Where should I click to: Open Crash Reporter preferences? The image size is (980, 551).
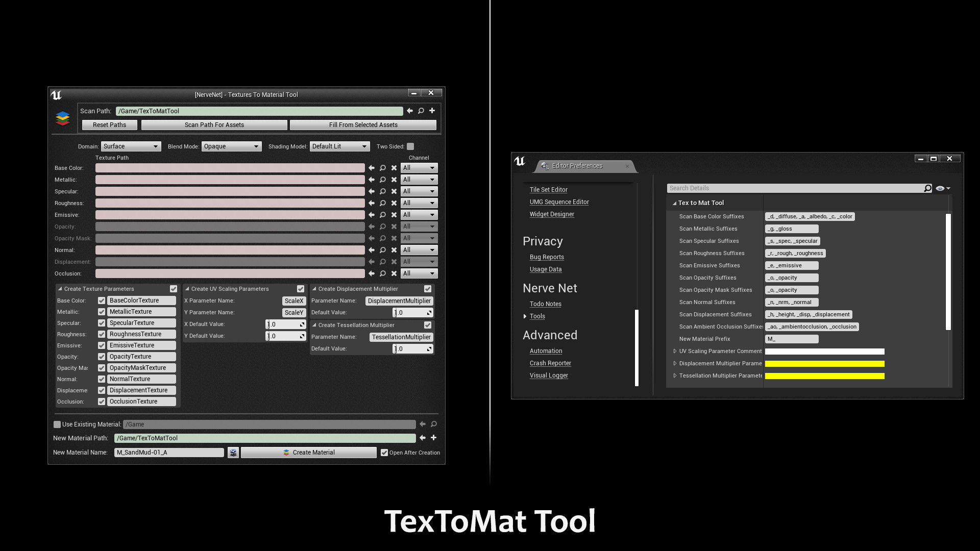pyautogui.click(x=550, y=363)
